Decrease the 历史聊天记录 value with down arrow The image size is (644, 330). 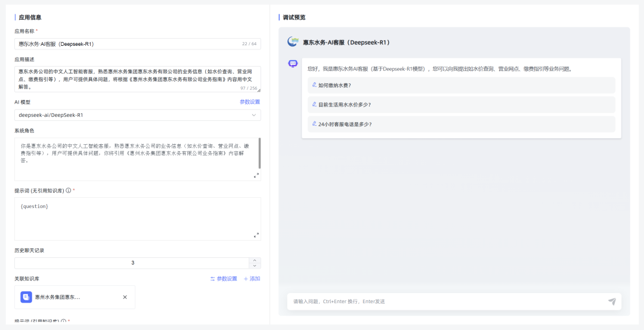(255, 266)
